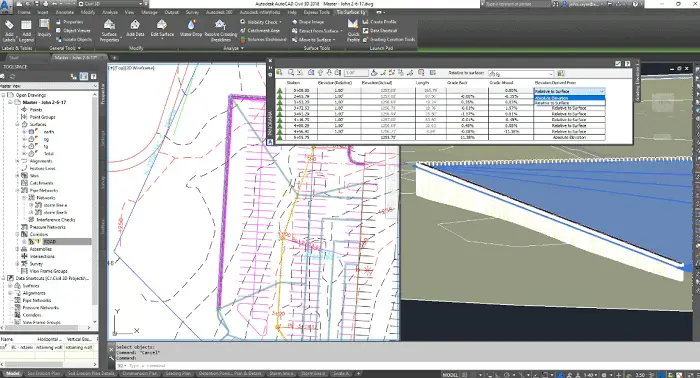
Task: Open the Relative to surface combo box
Action: 521,73
